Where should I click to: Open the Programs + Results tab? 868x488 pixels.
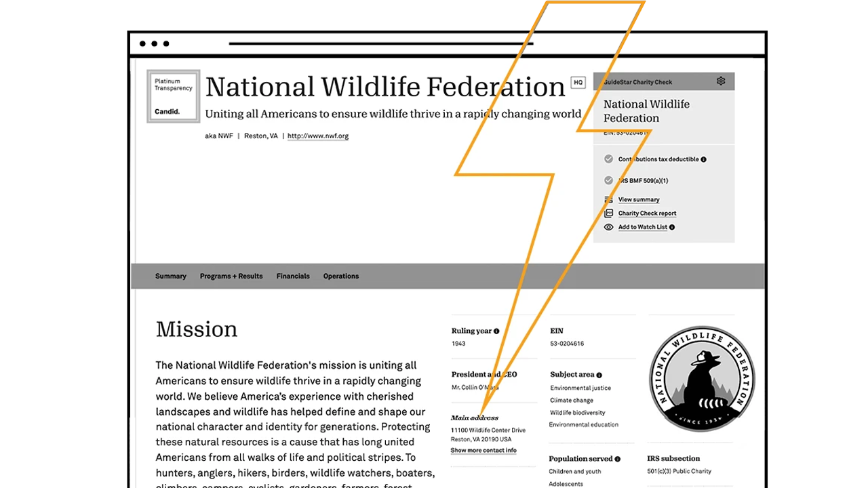click(231, 276)
